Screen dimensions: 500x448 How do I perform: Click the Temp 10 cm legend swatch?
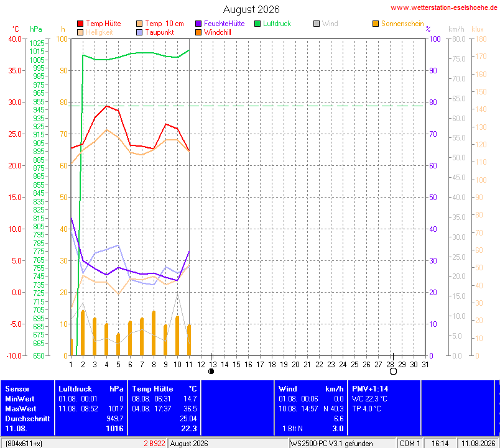[139, 24]
